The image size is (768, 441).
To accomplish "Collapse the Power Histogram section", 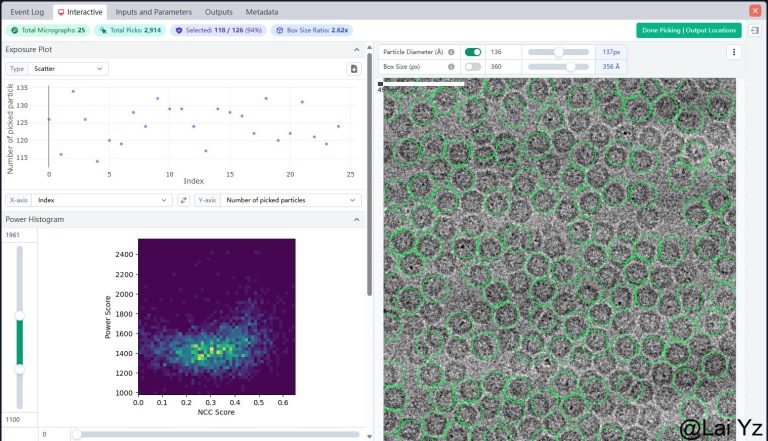I will point(357,219).
